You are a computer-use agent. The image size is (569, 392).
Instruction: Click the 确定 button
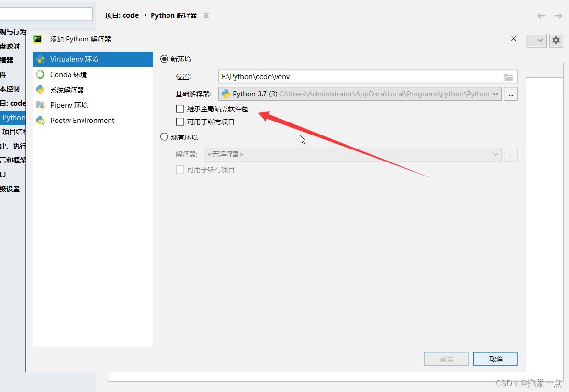[446, 359]
